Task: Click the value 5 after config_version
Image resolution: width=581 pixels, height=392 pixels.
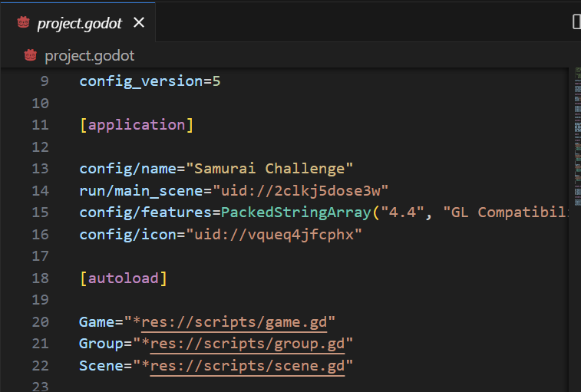Action: (x=216, y=81)
